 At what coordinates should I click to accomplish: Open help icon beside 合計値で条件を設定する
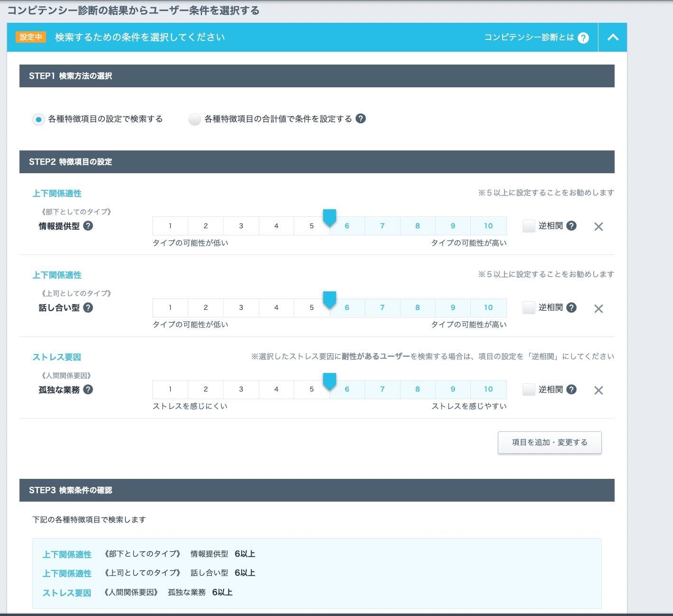[x=361, y=119]
